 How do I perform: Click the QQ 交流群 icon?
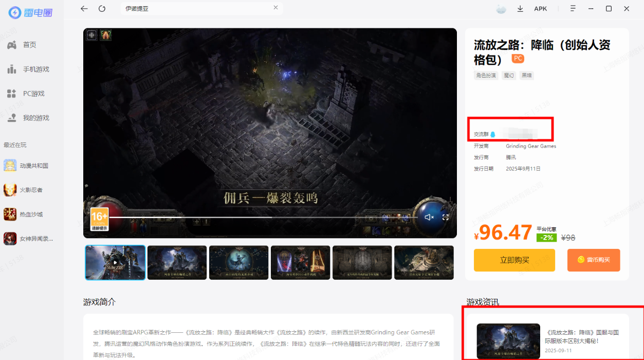[x=492, y=135]
